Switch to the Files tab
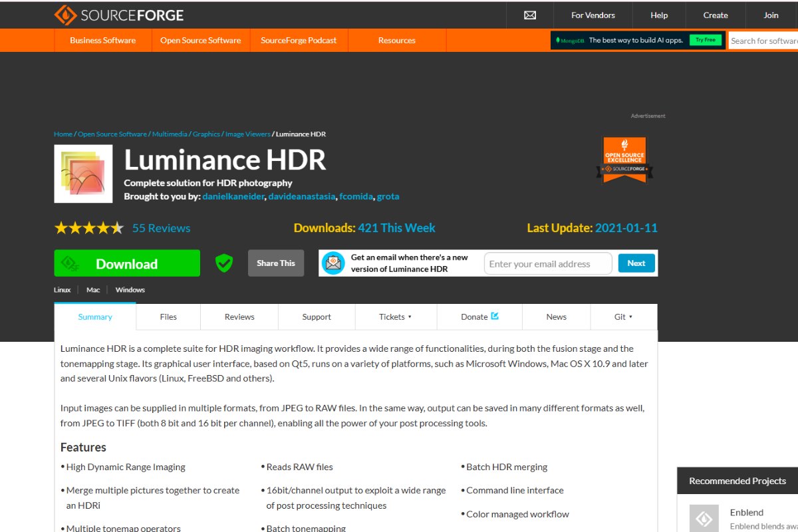This screenshot has width=798, height=532. 168,317
